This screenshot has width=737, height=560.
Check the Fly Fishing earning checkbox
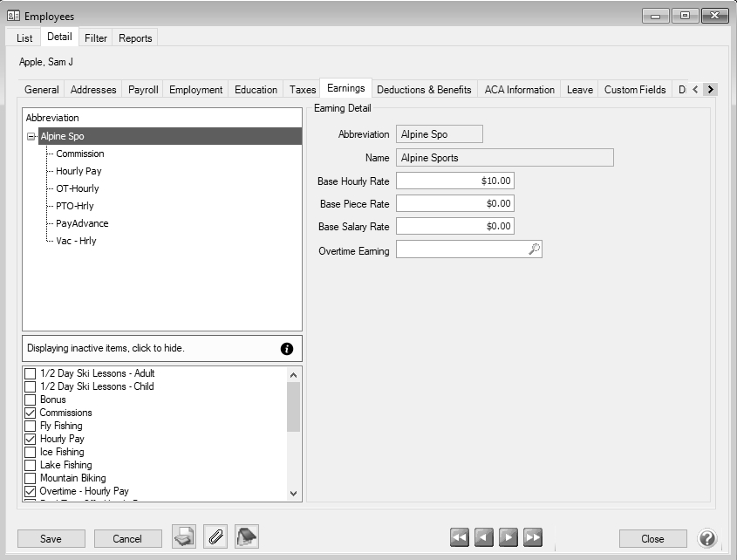(x=31, y=426)
